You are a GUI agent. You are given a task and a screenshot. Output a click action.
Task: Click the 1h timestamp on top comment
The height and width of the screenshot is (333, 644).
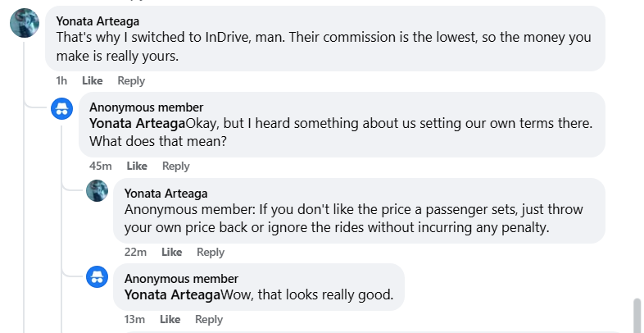[61, 80]
